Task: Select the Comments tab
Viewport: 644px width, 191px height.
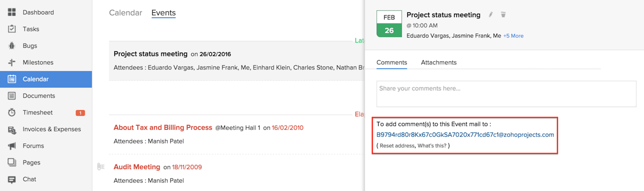Action: tap(392, 62)
